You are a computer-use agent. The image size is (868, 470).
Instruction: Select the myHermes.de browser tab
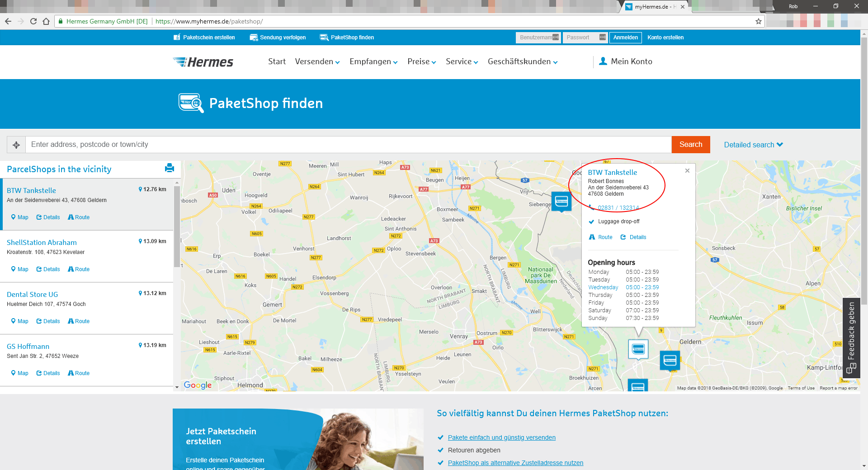[x=656, y=7]
